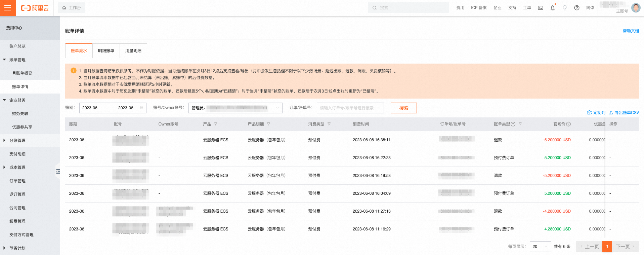The height and width of the screenshot is (255, 644).
Task: Switch to the 用量明细 tab
Action: click(x=133, y=51)
